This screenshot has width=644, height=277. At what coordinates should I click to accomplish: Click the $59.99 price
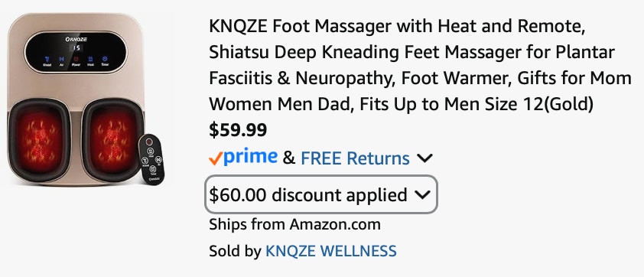[x=238, y=130]
